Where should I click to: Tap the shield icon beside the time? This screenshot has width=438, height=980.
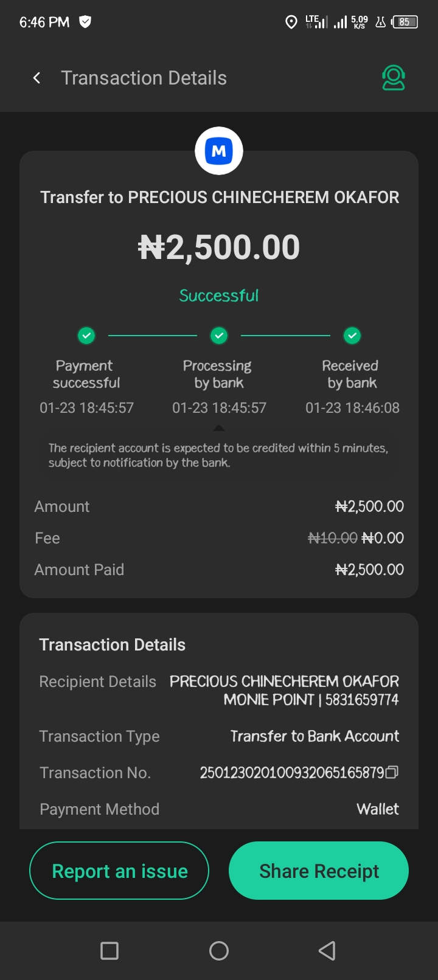[x=86, y=22]
